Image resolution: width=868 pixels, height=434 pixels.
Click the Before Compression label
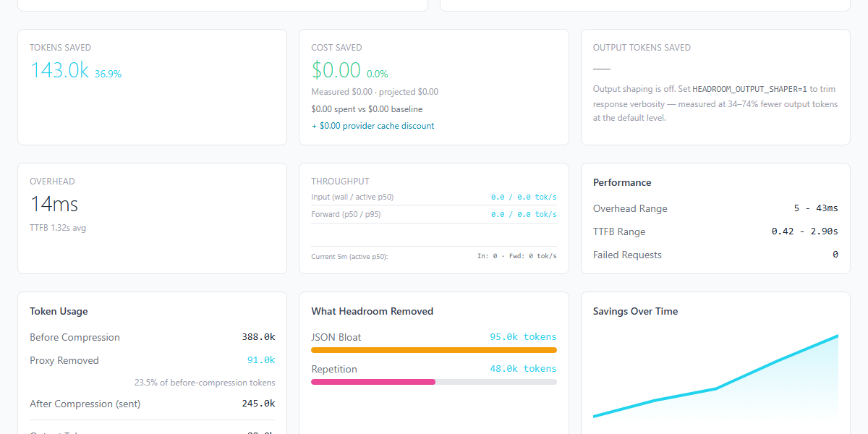click(75, 337)
